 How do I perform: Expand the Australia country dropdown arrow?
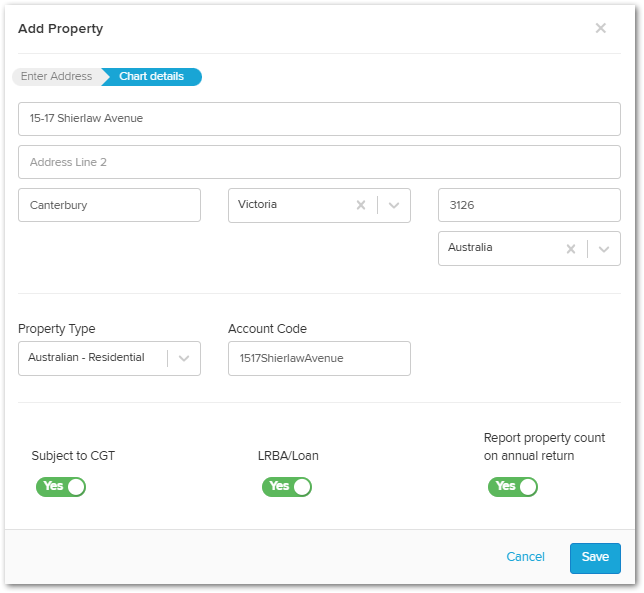tap(603, 248)
